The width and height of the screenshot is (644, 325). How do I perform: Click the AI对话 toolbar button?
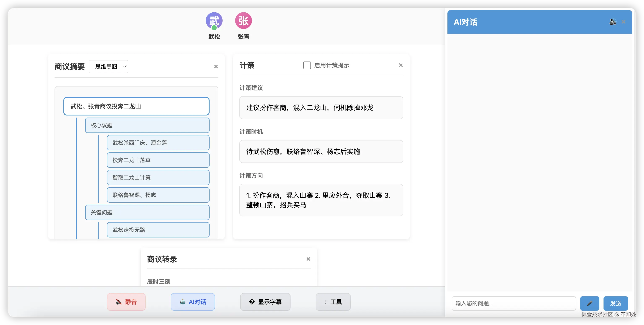tap(193, 302)
